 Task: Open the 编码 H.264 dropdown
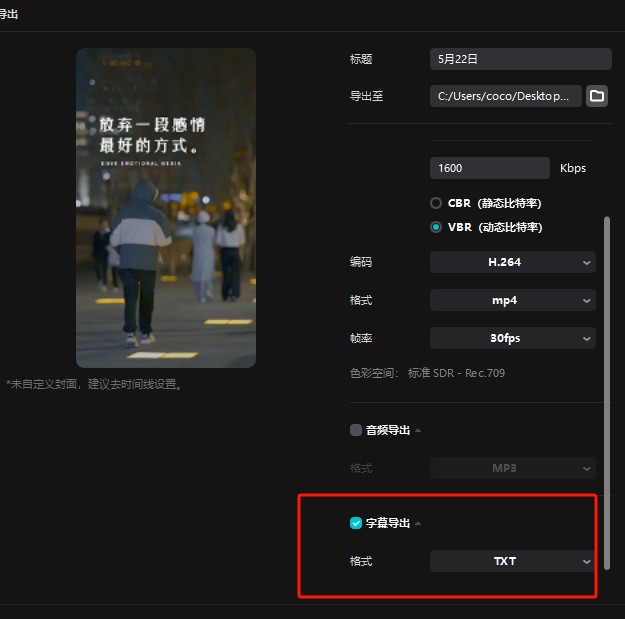pos(512,262)
